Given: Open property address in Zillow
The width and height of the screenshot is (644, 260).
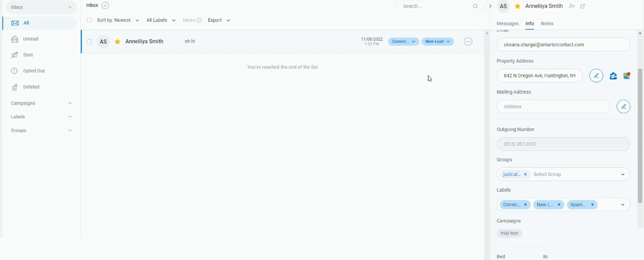Looking at the screenshot, I should [613, 76].
